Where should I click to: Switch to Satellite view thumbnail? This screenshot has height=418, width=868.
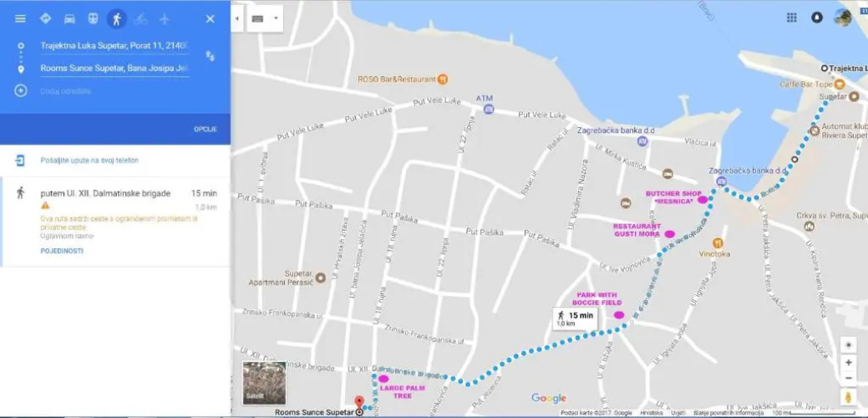pyautogui.click(x=264, y=383)
